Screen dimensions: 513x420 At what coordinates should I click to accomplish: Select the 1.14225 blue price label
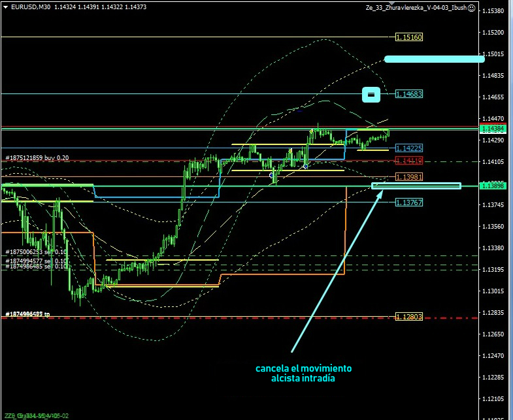[409, 148]
